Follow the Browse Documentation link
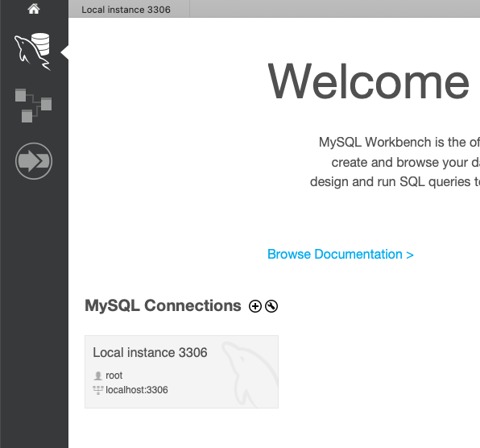The image size is (480, 448). 341,254
